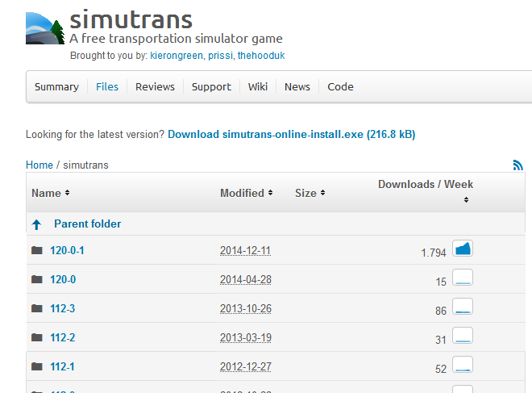
Task: Open the Code tab
Action: click(340, 87)
